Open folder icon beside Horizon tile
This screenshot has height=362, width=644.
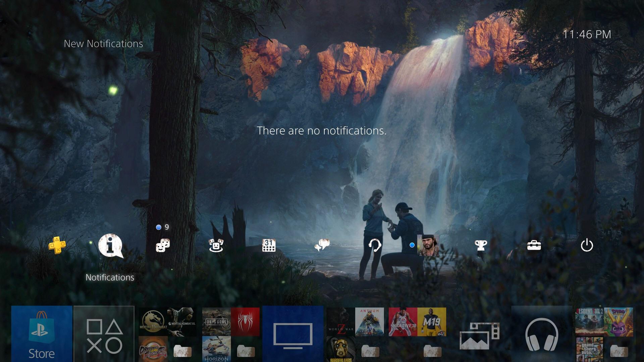tap(246, 351)
